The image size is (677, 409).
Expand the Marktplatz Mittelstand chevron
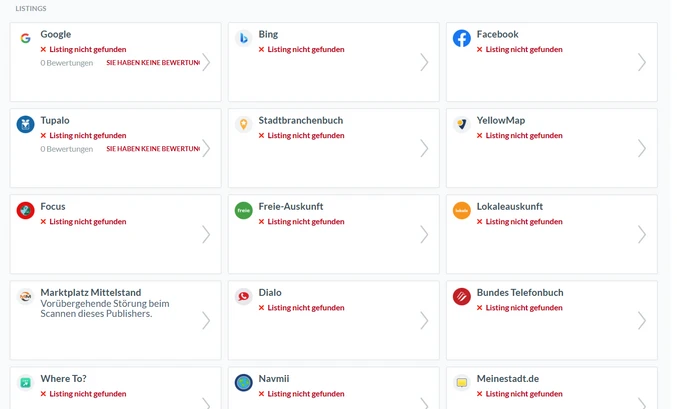206,321
